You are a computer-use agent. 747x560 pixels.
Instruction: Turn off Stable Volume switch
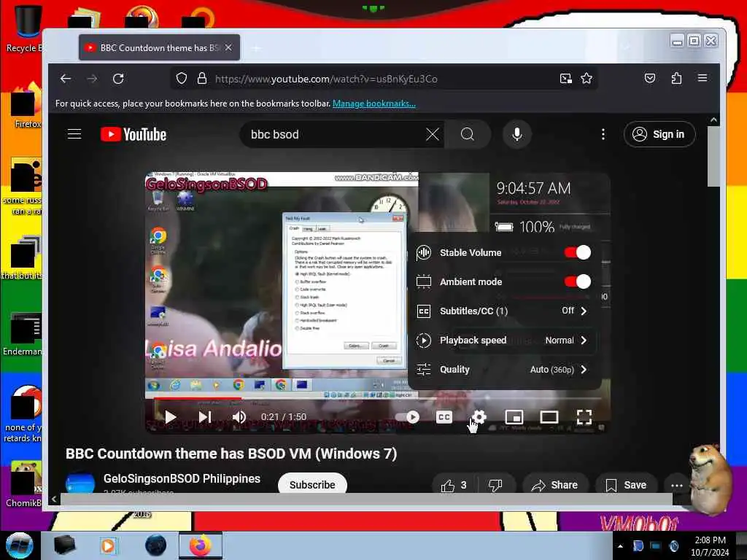[x=578, y=252]
